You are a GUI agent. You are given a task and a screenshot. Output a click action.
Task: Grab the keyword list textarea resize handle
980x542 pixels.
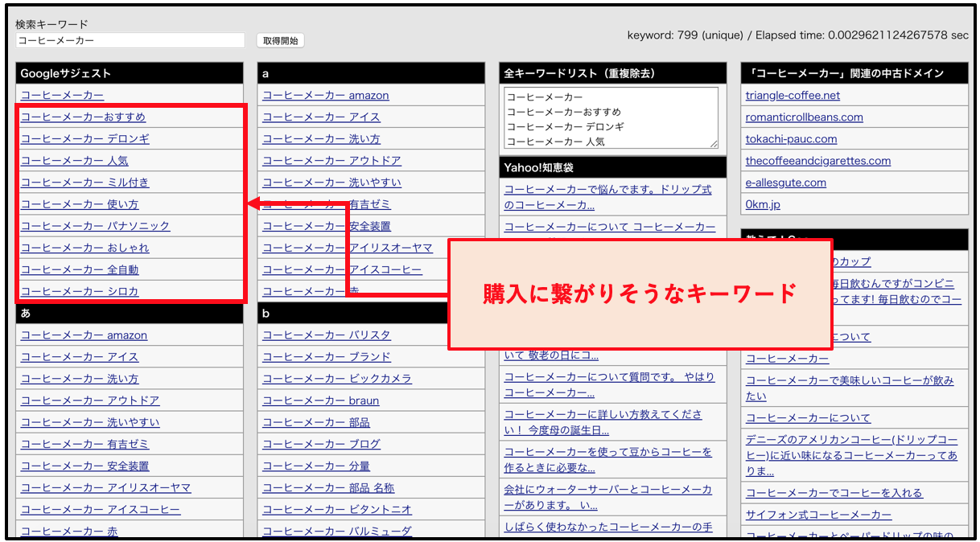click(714, 144)
